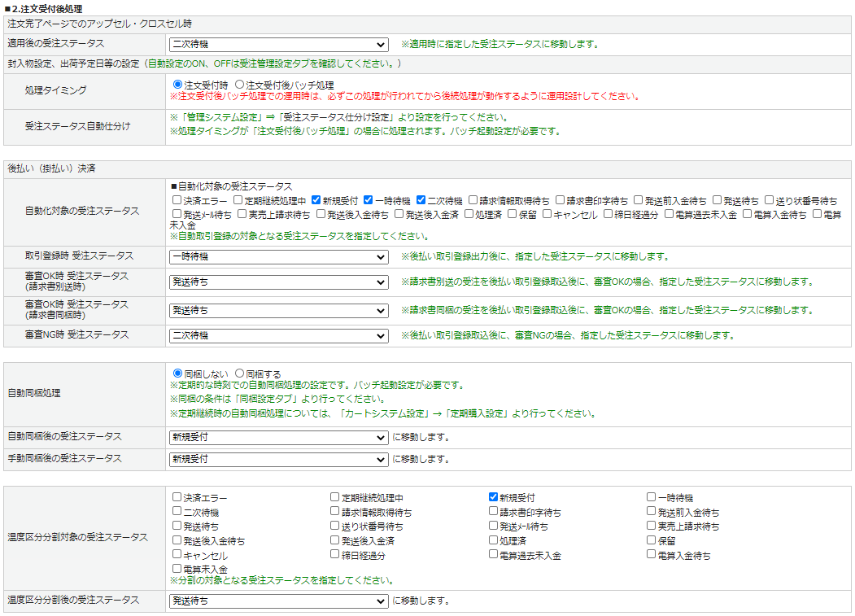Uncheck 新規受付 in 自動化対象の受注ステータス

(316, 200)
